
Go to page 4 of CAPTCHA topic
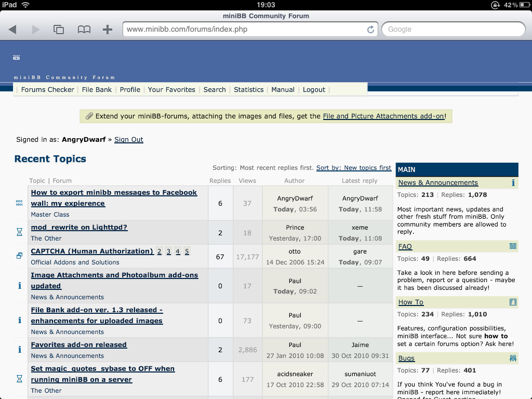point(178,251)
